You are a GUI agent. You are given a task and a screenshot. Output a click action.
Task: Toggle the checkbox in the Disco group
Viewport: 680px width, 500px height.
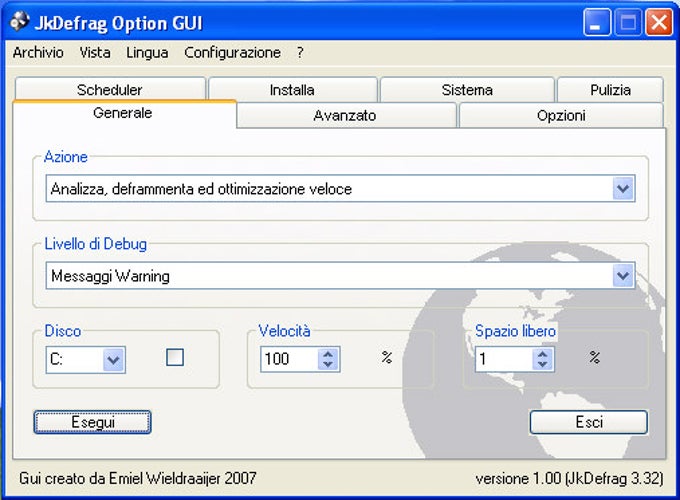[x=175, y=357]
